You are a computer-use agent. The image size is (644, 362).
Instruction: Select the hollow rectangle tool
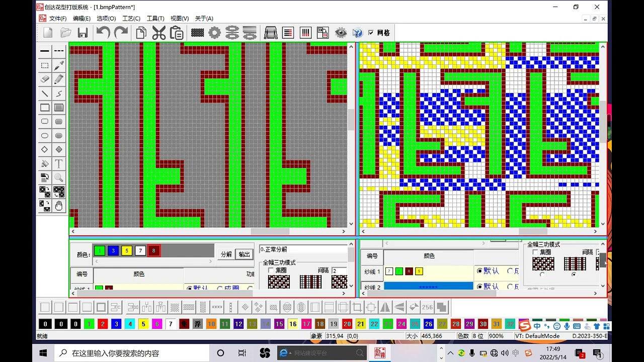click(x=45, y=108)
